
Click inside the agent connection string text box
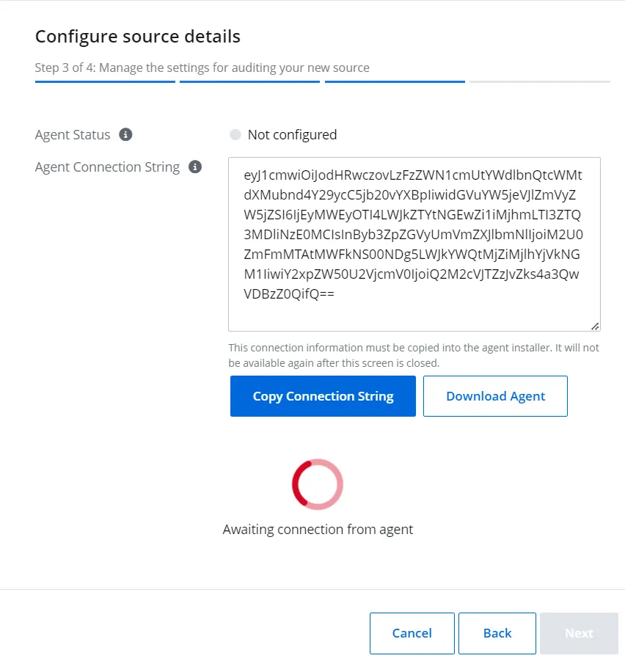tap(414, 244)
